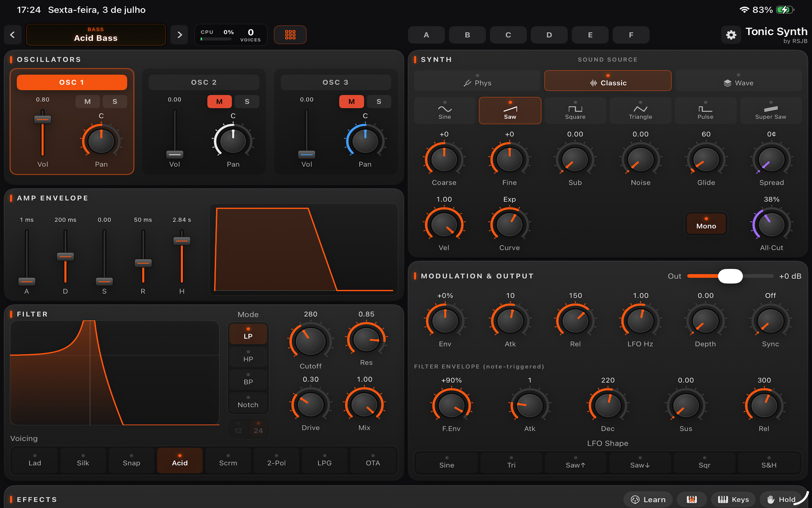
Task: Select snapshot slot A
Action: (x=426, y=35)
